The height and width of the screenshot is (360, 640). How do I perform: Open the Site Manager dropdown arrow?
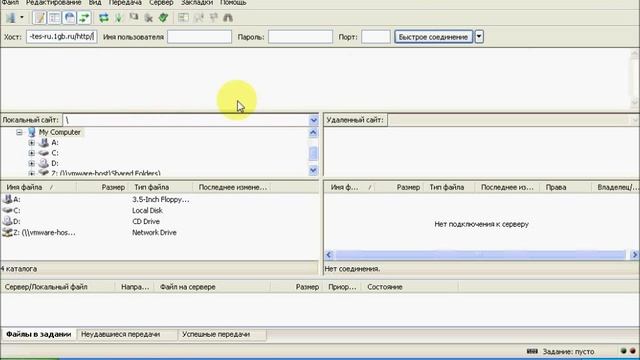[x=22, y=18]
